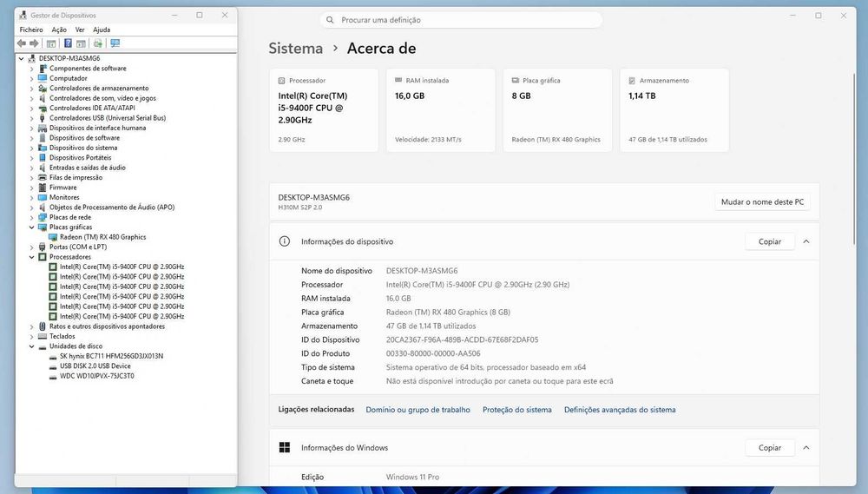The width and height of the screenshot is (868, 494).
Task: Select Dispositivos do sistema entry
Action: coord(83,148)
